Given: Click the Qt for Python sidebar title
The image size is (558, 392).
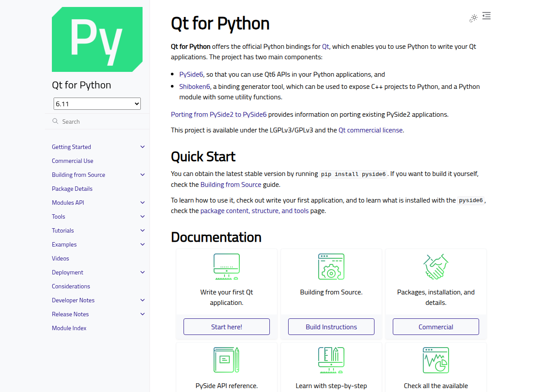Looking at the screenshot, I should pyautogui.click(x=82, y=85).
